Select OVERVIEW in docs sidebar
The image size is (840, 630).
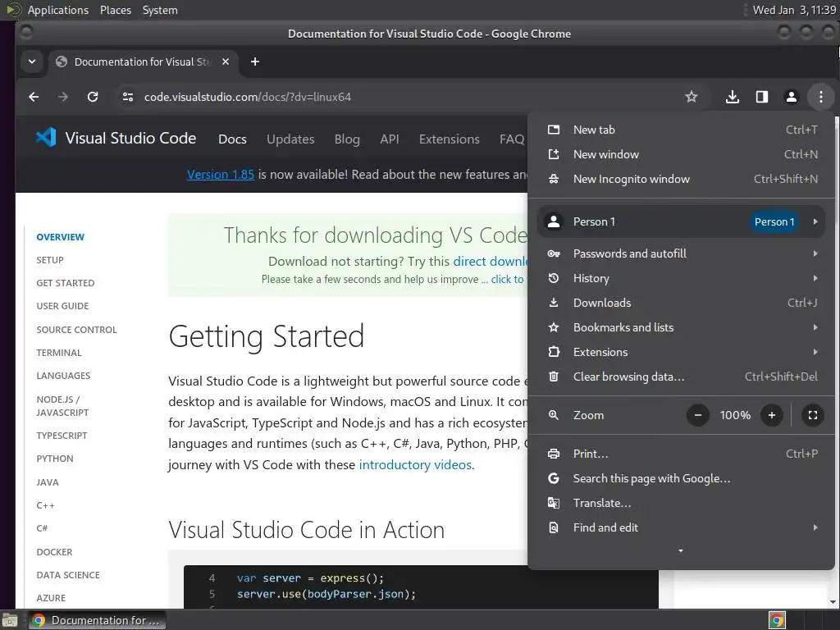60,237
